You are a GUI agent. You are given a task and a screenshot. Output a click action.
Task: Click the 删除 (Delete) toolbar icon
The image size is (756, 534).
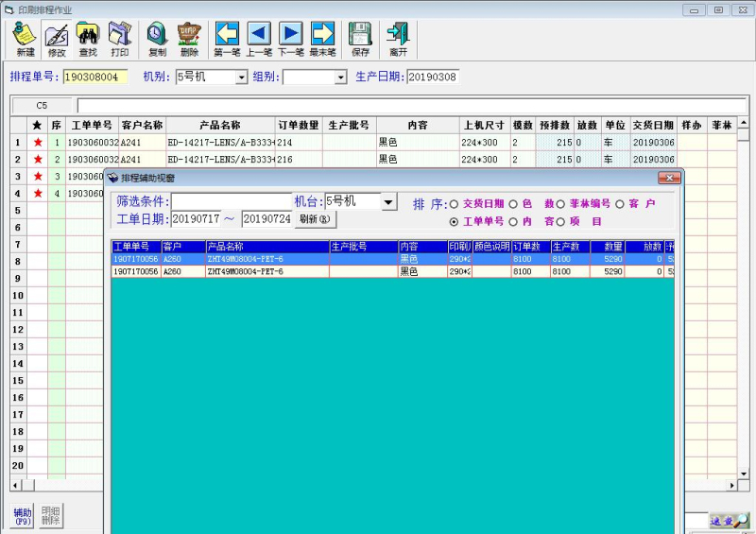189,40
